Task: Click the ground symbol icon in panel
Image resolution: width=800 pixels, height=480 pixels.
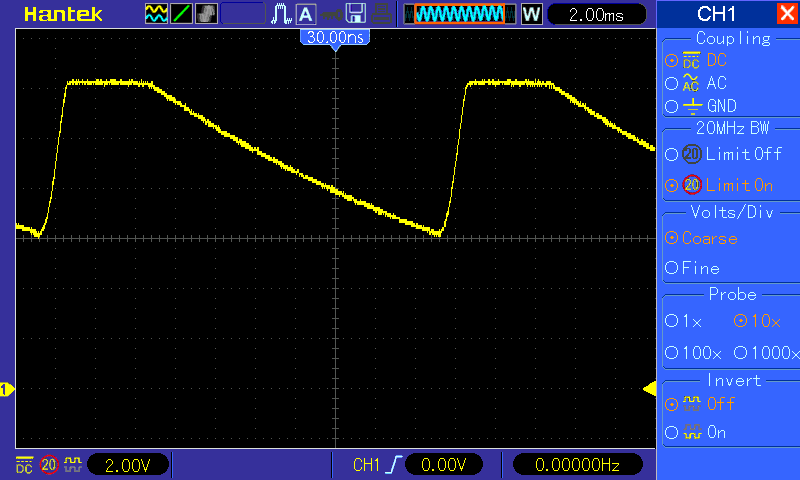Action: [692, 106]
